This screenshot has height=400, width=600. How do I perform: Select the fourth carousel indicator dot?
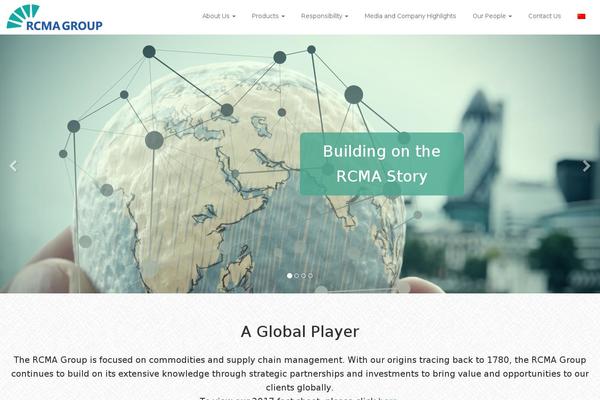pyautogui.click(x=310, y=276)
